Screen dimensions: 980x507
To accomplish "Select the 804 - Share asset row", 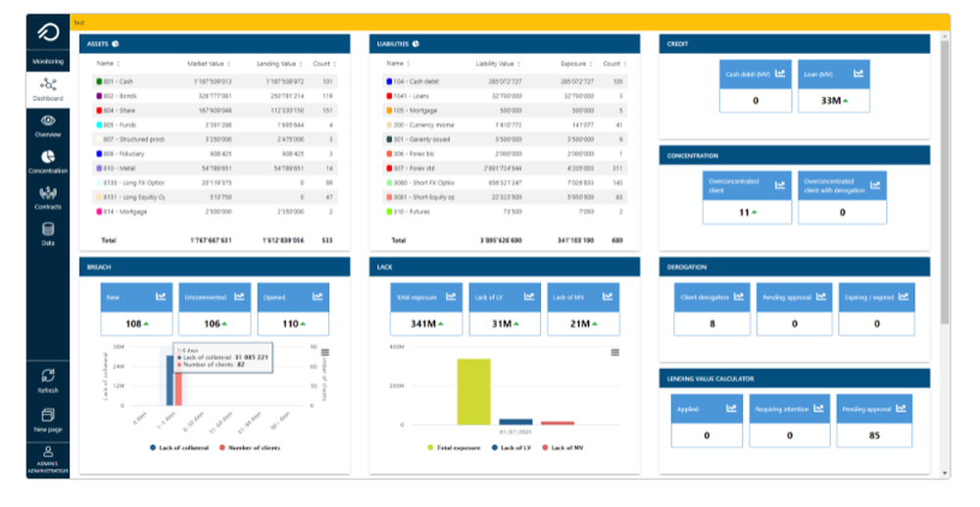I will pos(215,110).
